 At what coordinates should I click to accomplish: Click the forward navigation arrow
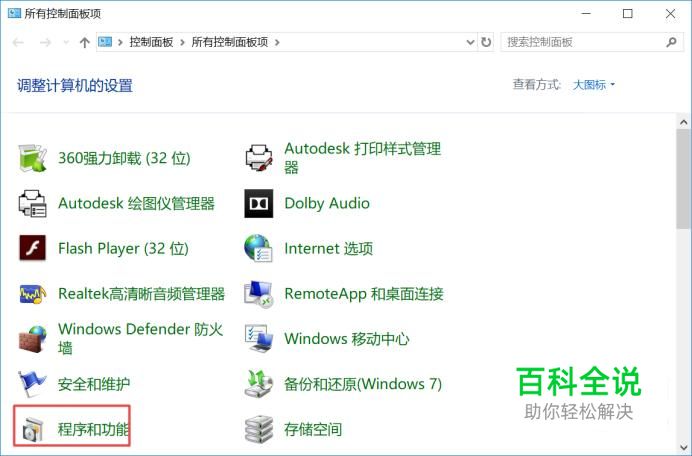(x=45, y=42)
